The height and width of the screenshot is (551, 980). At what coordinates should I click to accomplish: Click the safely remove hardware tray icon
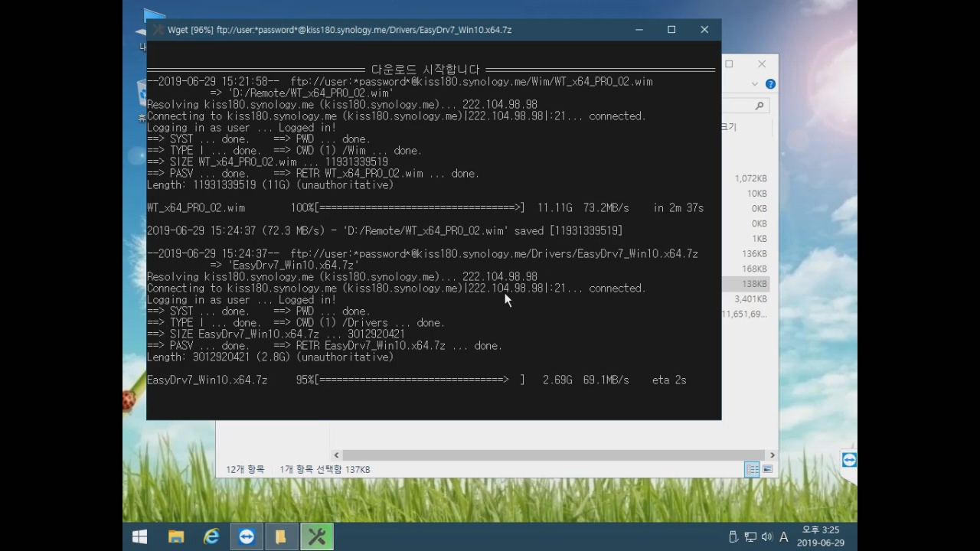733,537
